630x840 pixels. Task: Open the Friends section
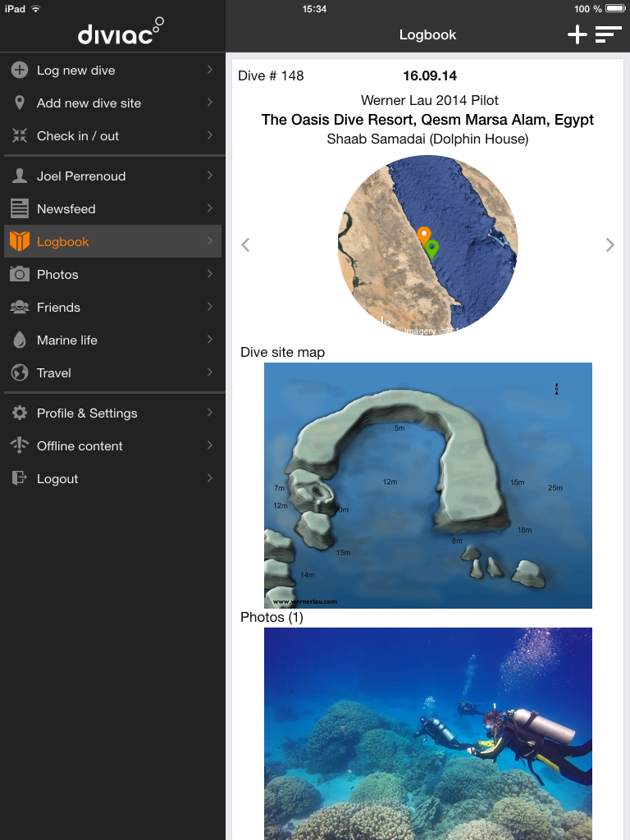[x=112, y=307]
